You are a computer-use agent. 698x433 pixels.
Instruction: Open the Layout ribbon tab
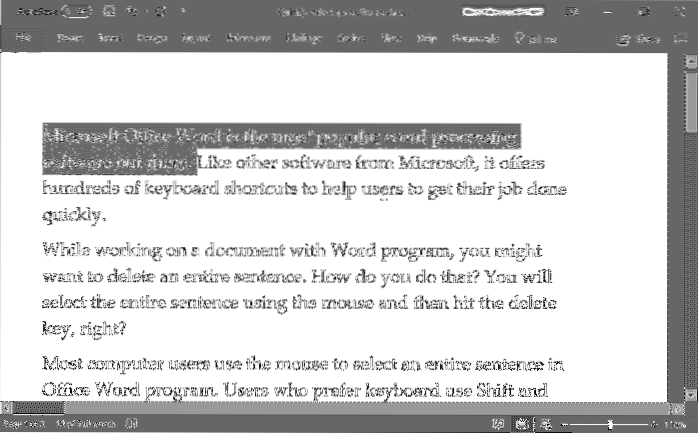coord(196,38)
